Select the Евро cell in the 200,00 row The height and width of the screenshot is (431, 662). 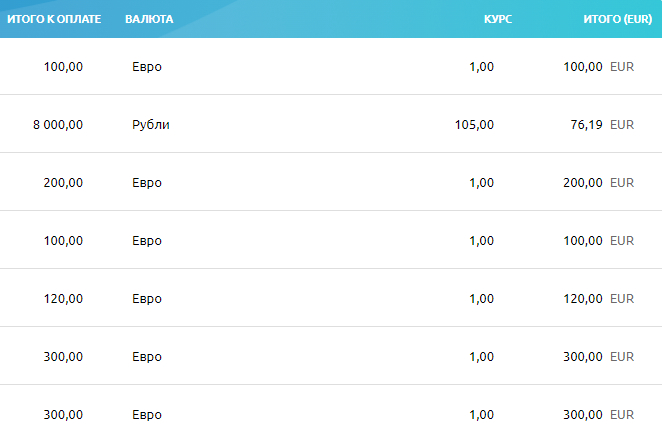(147, 183)
